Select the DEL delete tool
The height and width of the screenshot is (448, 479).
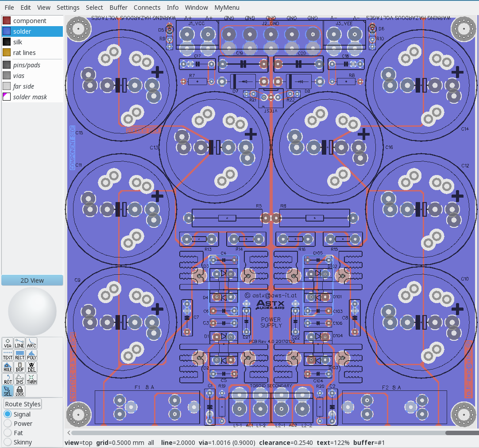click(31, 367)
